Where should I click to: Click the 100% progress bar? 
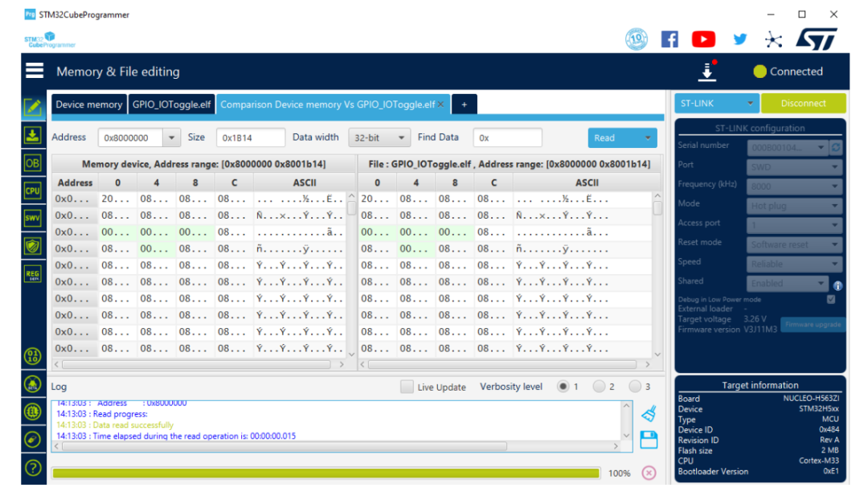click(x=326, y=473)
